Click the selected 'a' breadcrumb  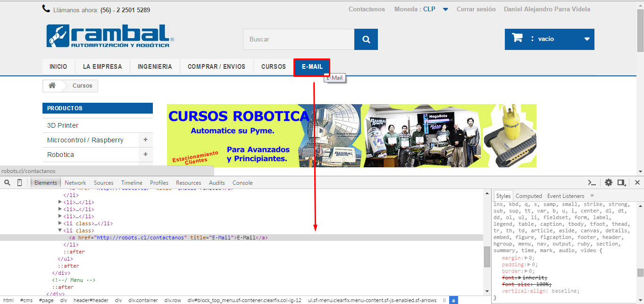(x=453, y=300)
